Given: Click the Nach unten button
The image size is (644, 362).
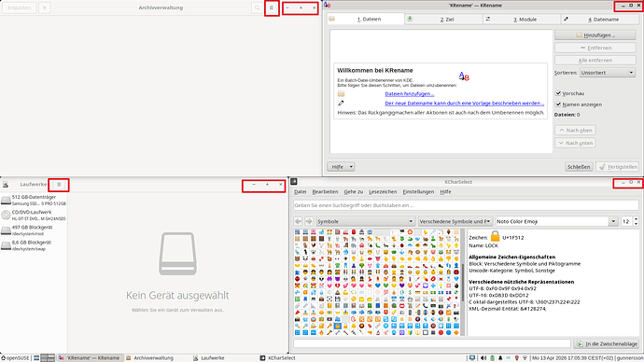Looking at the screenshot, I should pyautogui.click(x=575, y=143).
